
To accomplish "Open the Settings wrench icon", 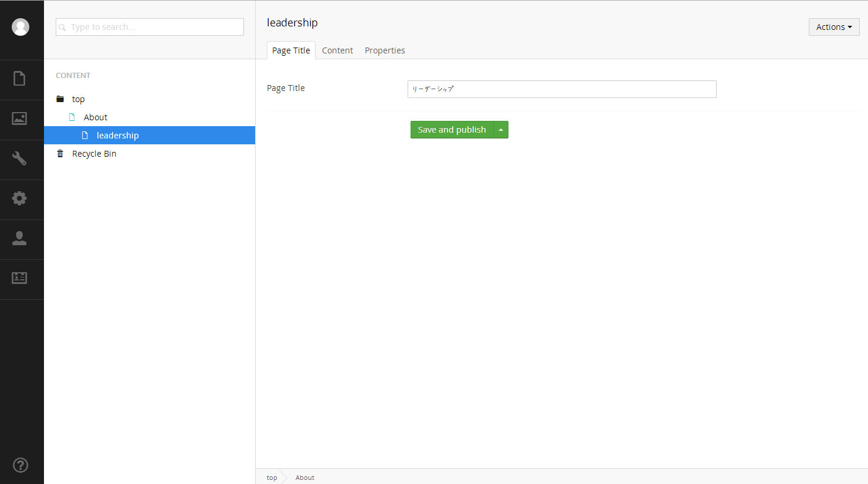I will tap(19, 158).
